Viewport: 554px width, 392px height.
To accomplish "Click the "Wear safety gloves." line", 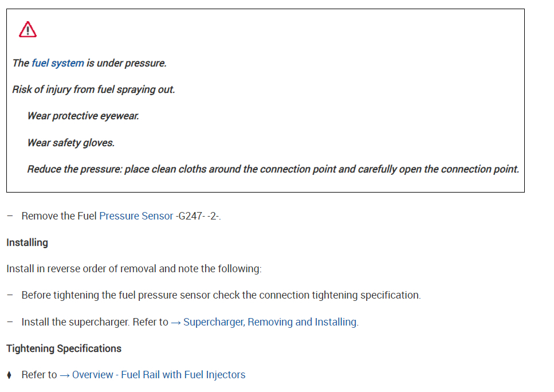I will tap(70, 143).
